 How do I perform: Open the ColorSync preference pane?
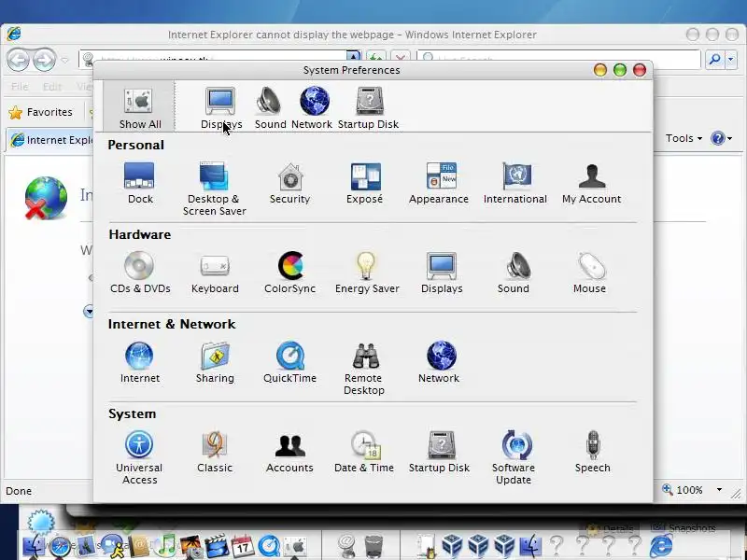point(289,273)
